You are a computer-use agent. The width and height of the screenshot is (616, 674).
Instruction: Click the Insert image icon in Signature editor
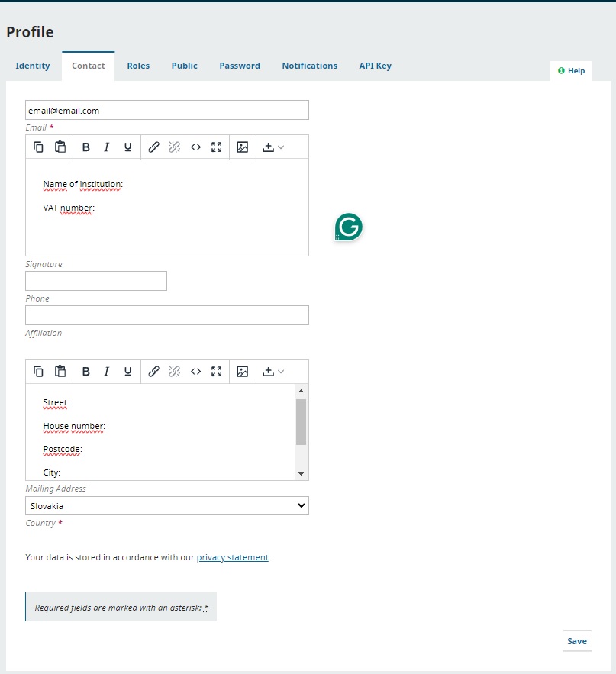pyautogui.click(x=242, y=147)
